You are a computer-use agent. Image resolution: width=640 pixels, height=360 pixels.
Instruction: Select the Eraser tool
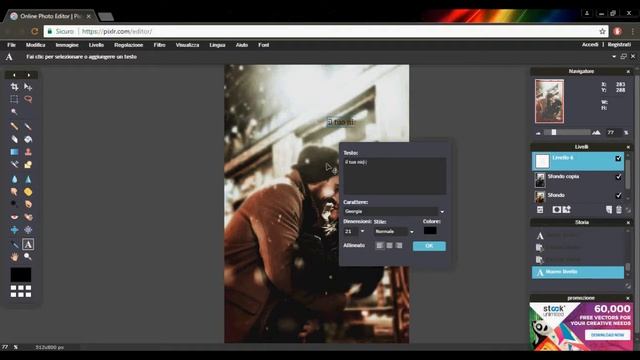14,139
